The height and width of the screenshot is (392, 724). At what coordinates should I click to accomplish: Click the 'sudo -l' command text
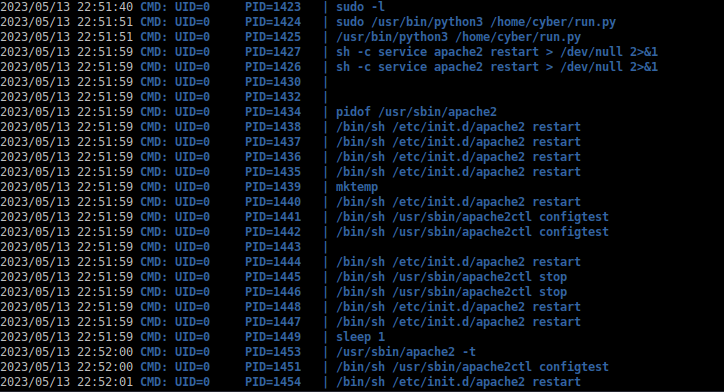tap(360, 7)
